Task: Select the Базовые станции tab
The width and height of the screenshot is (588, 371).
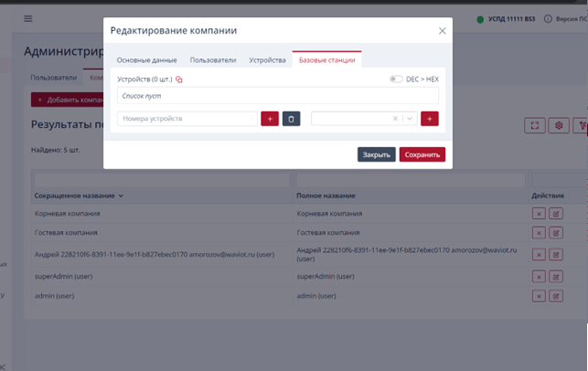Action: point(326,60)
